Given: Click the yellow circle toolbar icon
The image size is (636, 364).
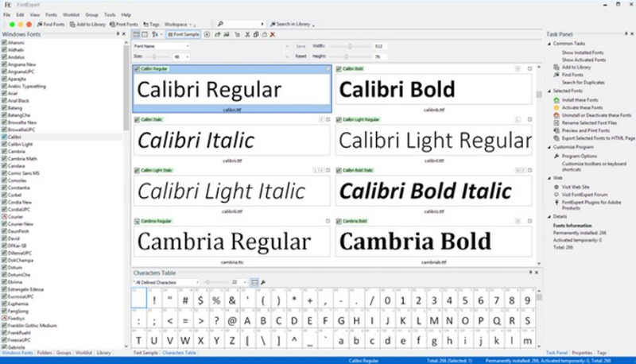Looking at the screenshot, I should click(x=21, y=25).
